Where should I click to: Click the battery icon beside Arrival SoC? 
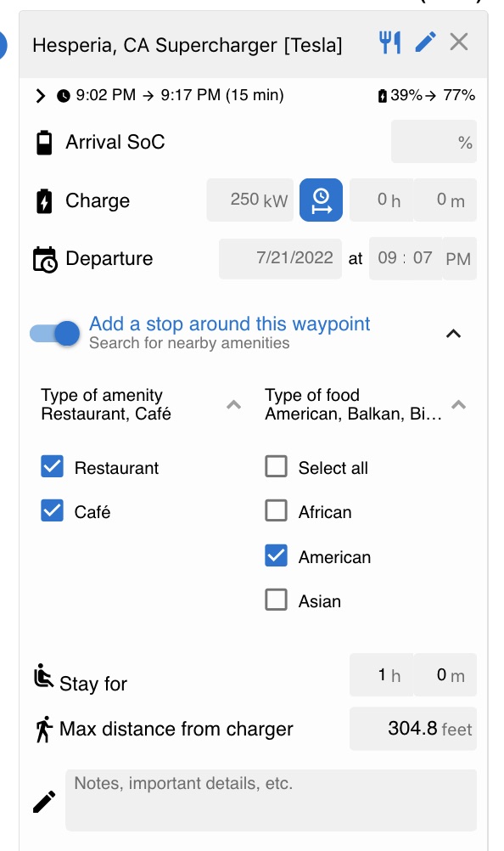(44, 143)
